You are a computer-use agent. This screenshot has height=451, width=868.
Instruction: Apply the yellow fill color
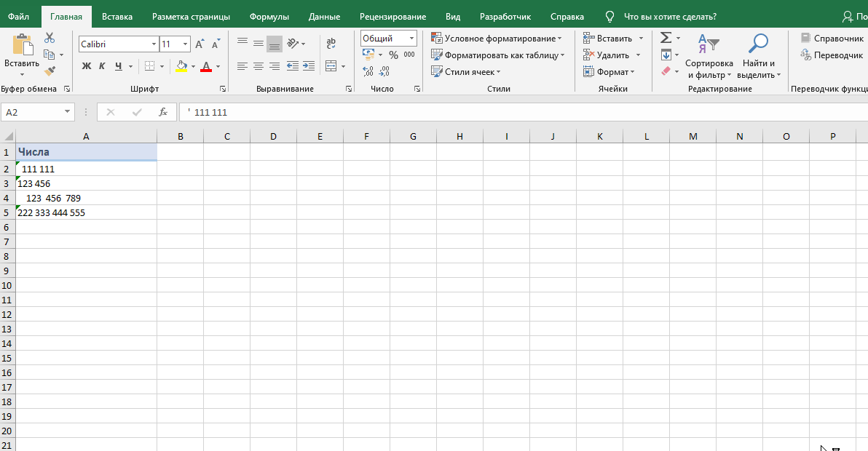coord(181,66)
